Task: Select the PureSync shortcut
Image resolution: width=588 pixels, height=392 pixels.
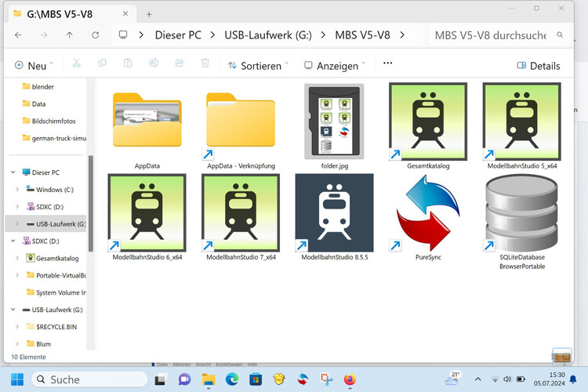Action: click(428, 218)
